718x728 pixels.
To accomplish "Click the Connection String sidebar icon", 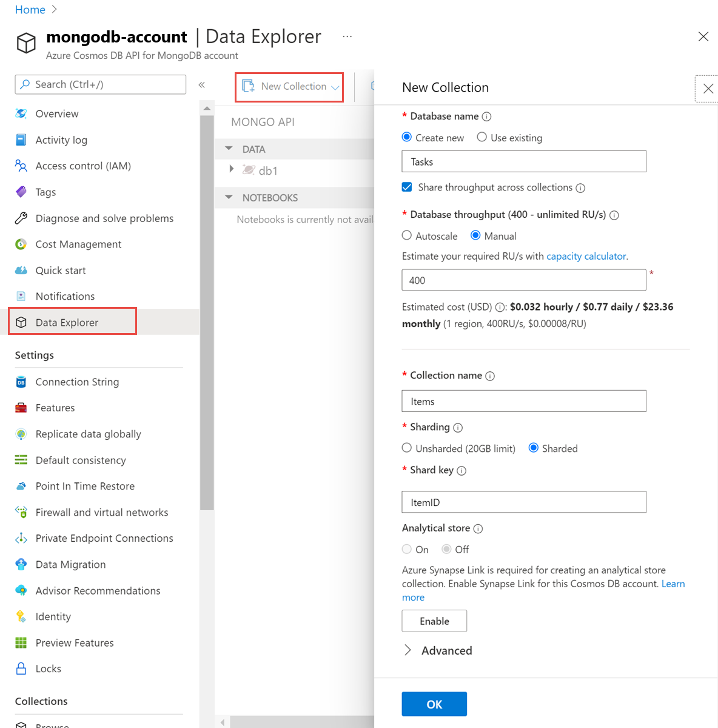I will coord(21,382).
